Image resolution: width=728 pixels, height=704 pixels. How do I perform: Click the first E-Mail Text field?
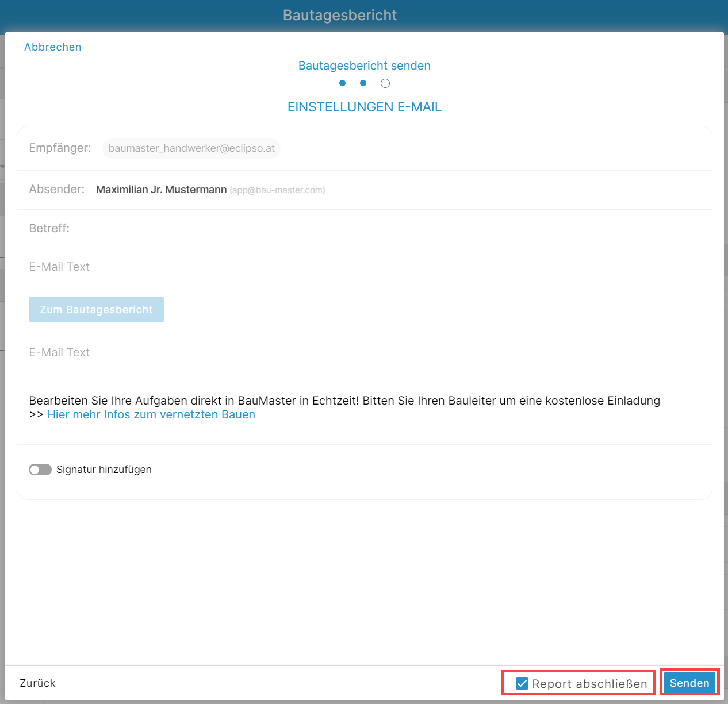pos(59,267)
